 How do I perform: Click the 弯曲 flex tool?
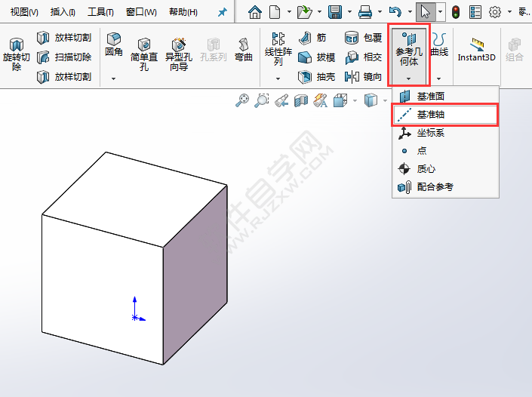coord(244,50)
